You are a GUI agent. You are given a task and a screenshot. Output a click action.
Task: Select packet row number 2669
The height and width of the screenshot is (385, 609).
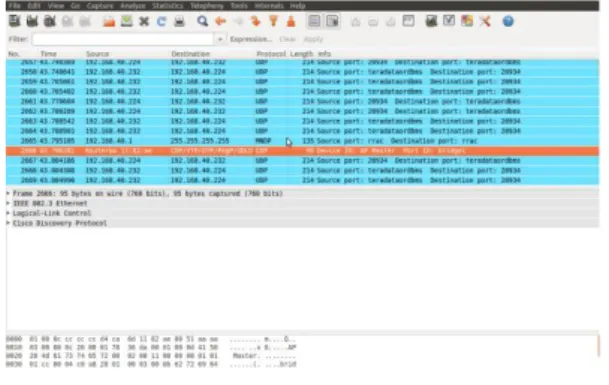click(x=303, y=180)
